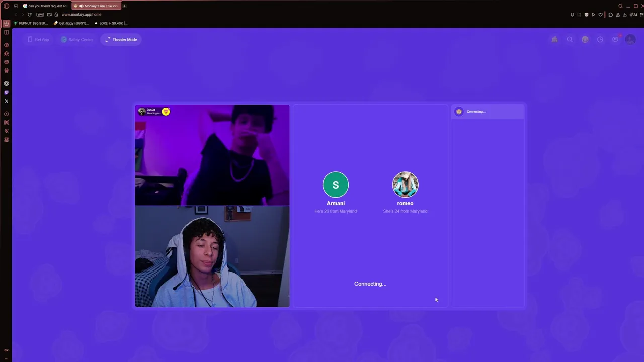
Task: Open the easy setup sliders icon
Action: click(641, 15)
